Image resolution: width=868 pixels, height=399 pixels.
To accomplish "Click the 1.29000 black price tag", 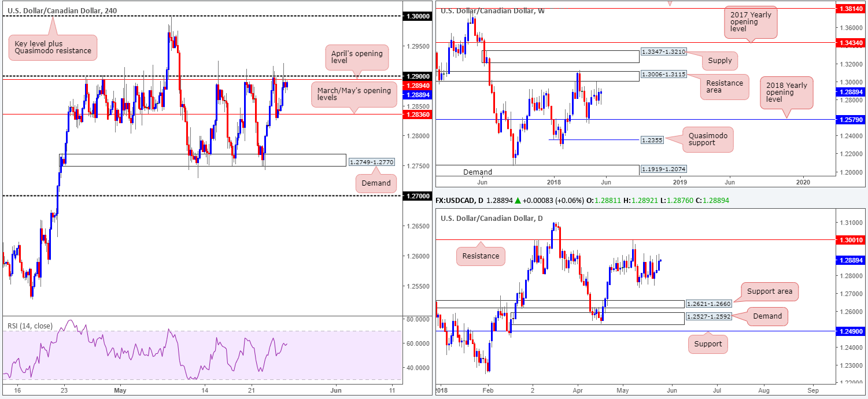I will [418, 76].
